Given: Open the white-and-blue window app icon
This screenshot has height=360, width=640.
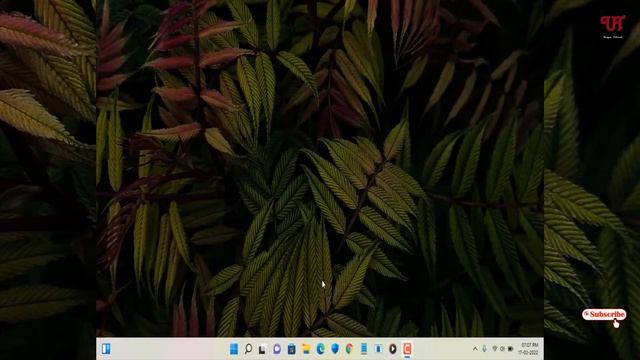Looking at the screenshot, I should click(378, 349).
